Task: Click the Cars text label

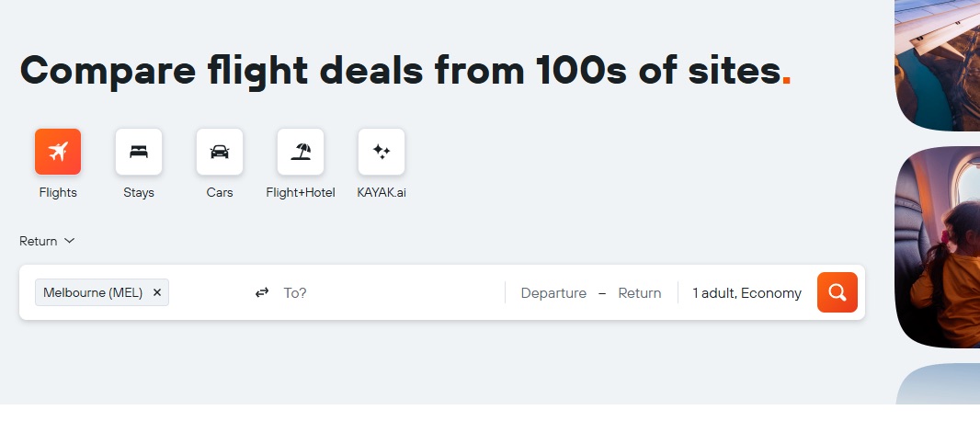Action: (220, 193)
